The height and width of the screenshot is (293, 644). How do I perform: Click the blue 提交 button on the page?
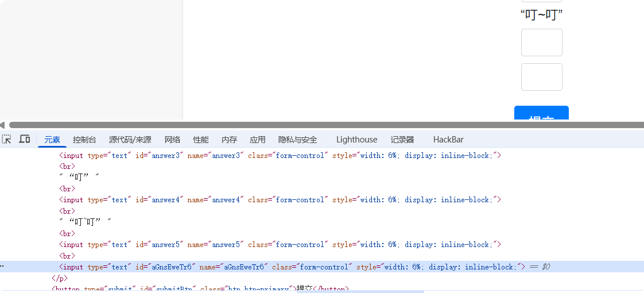541,114
